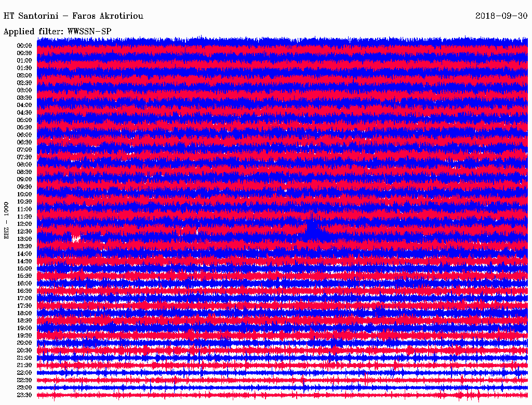Screen dimensions: 532x405
Task: Click the date 2018-09-30
Action: click(x=501, y=16)
